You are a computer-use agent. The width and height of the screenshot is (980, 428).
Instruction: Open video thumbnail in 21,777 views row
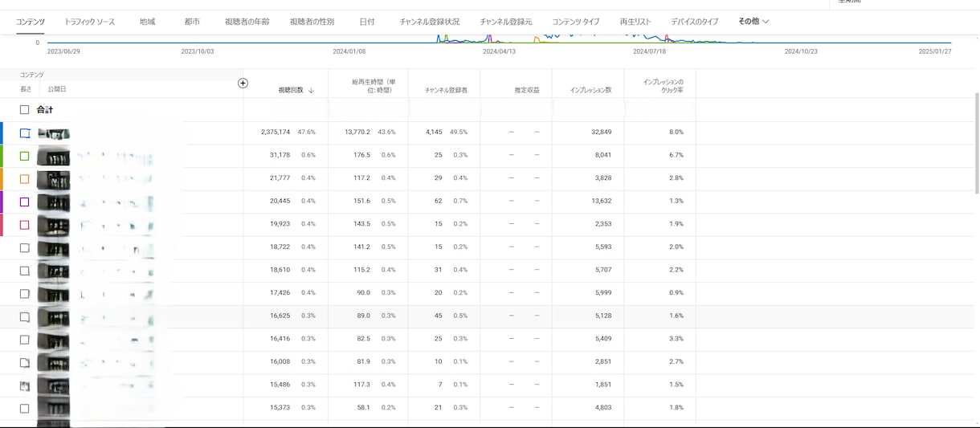point(53,179)
